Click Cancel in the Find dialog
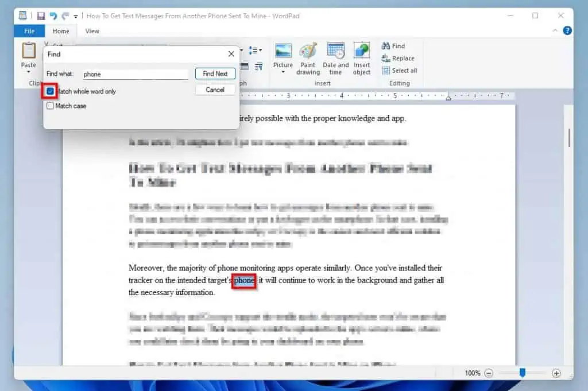 click(215, 90)
